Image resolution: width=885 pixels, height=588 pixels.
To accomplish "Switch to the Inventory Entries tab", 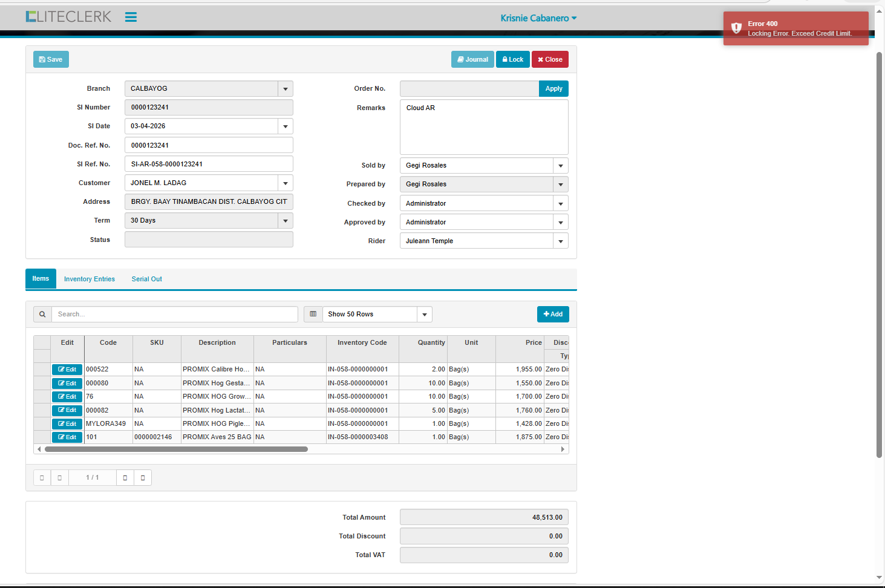I will tap(90, 279).
